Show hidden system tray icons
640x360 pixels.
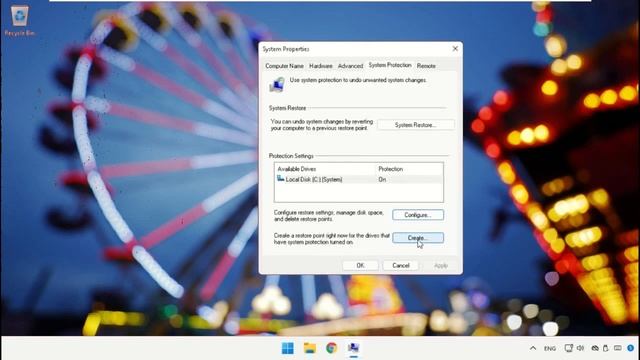(x=533, y=348)
